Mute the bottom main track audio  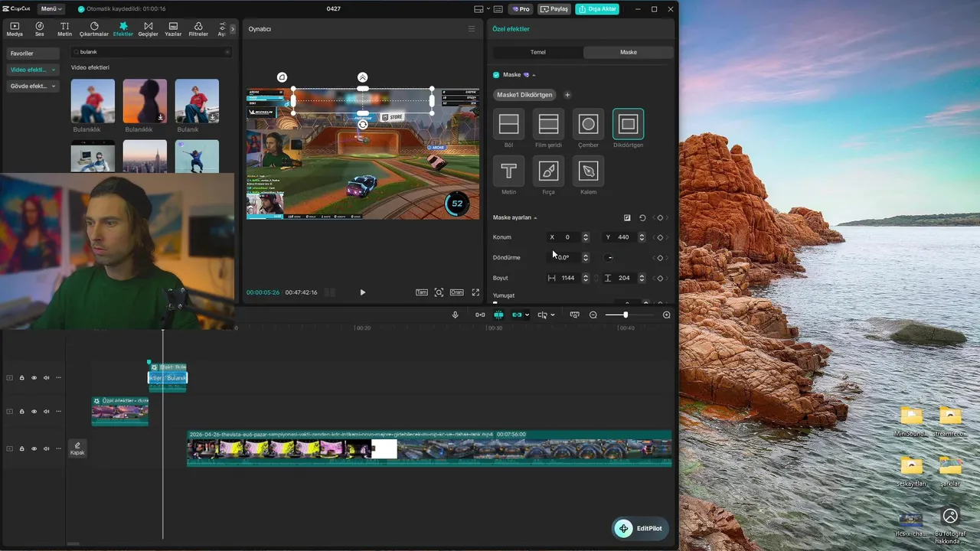point(46,448)
